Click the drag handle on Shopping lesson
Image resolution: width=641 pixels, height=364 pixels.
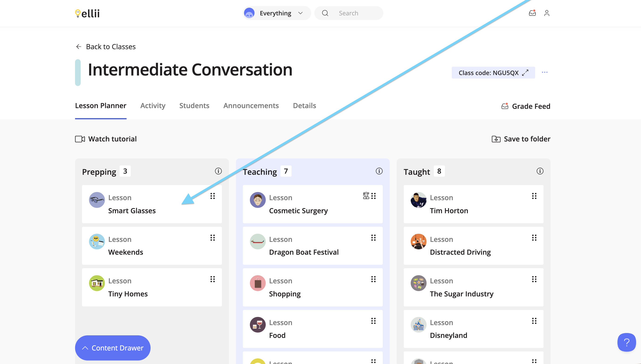(373, 279)
